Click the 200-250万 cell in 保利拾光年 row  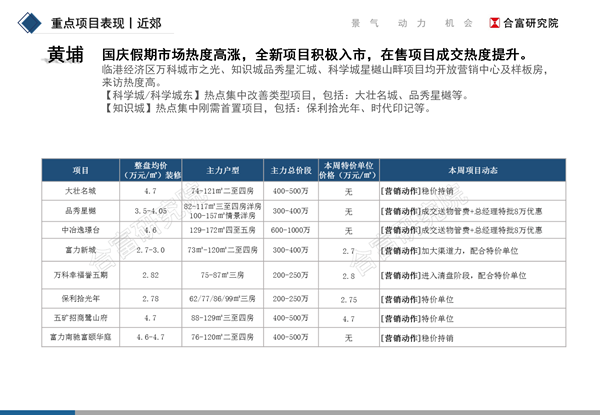(291, 298)
